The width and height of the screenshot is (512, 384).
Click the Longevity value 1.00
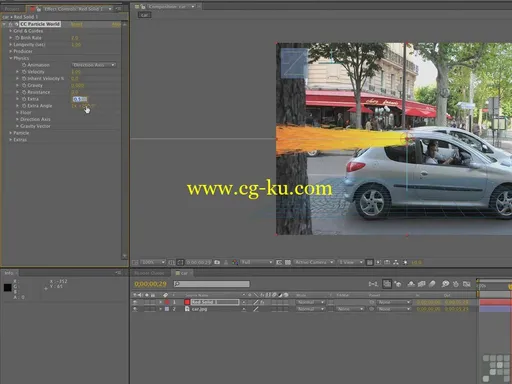pos(76,45)
